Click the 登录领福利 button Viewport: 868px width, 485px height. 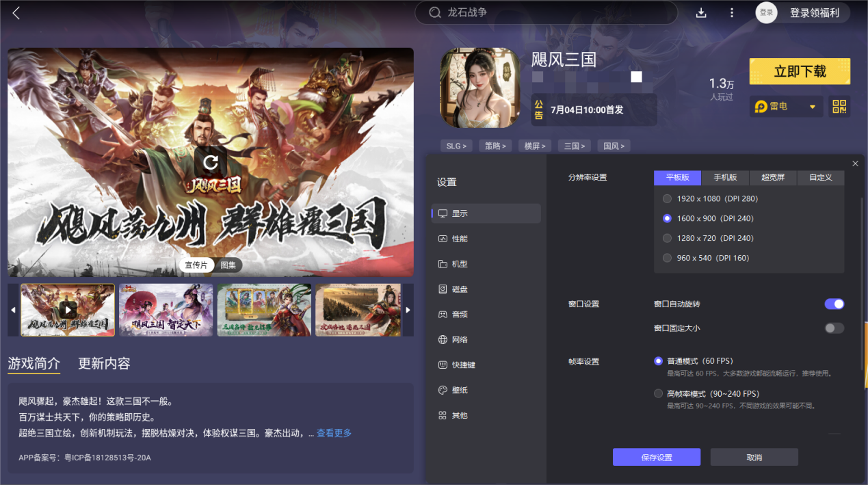click(x=814, y=12)
